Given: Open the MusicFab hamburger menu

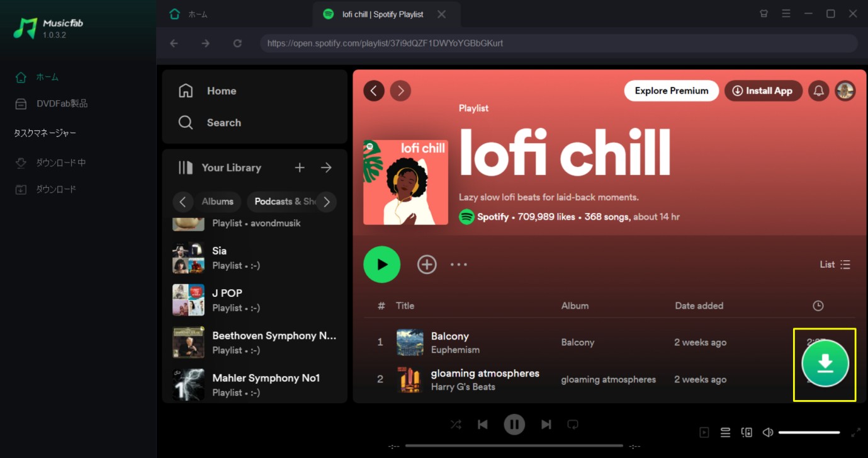Looking at the screenshot, I should [x=786, y=14].
